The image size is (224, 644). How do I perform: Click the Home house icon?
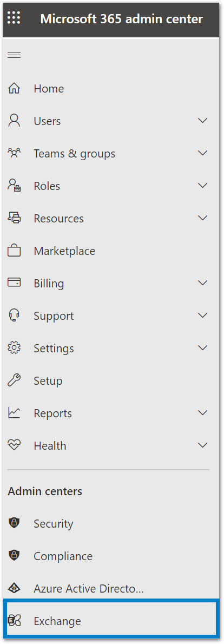14,88
